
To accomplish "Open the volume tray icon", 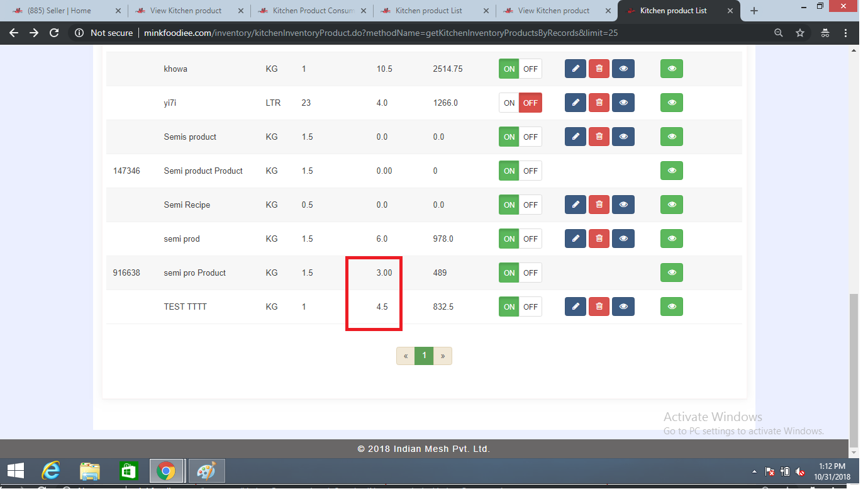I will (800, 471).
